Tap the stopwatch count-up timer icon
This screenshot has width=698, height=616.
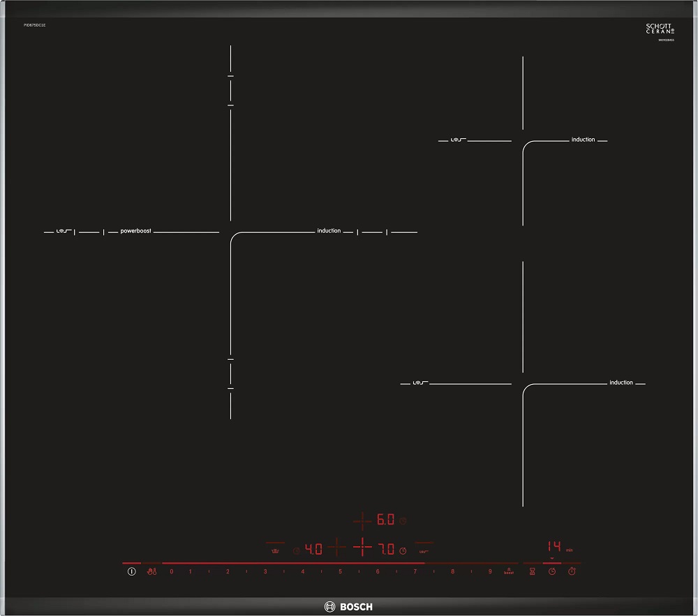pos(572,572)
